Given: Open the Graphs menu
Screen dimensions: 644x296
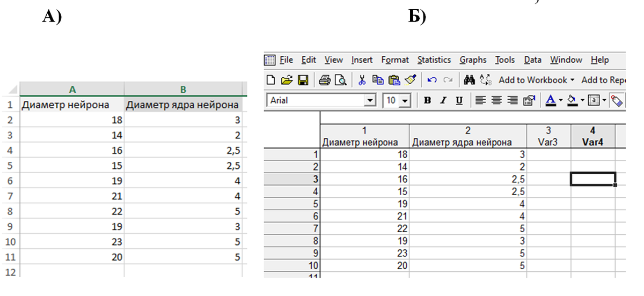Looking at the screenshot, I should point(473,60).
